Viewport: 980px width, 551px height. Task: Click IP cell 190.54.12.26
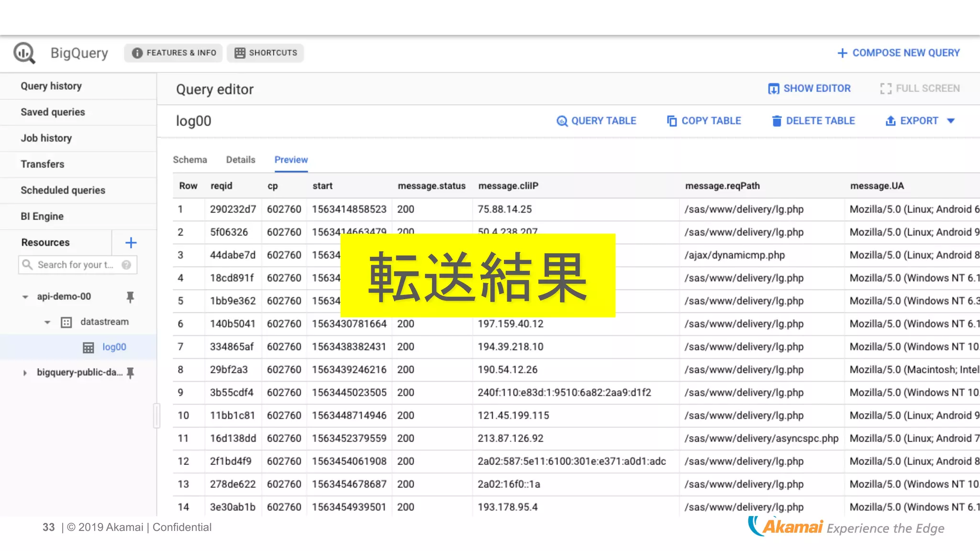(508, 370)
